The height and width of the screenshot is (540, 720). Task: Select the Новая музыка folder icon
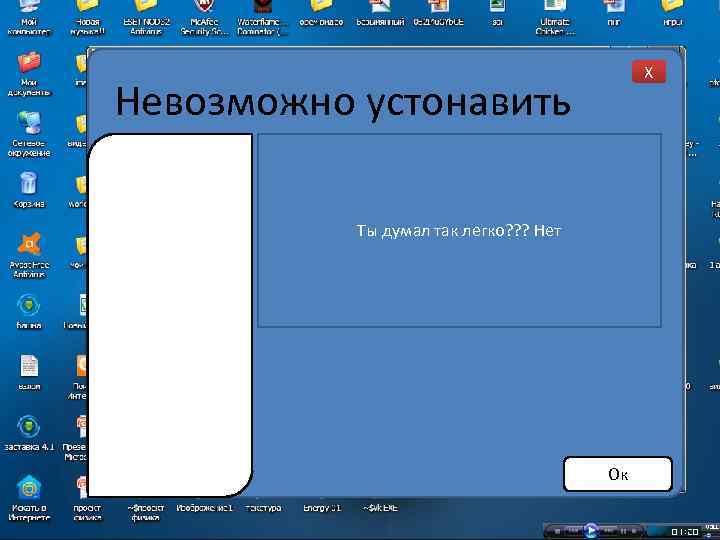click(87, 17)
